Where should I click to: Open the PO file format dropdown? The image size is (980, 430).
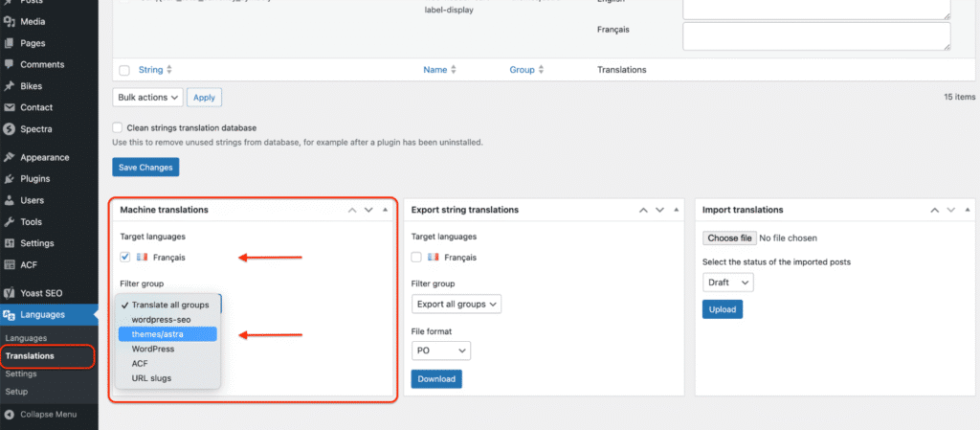coord(440,351)
